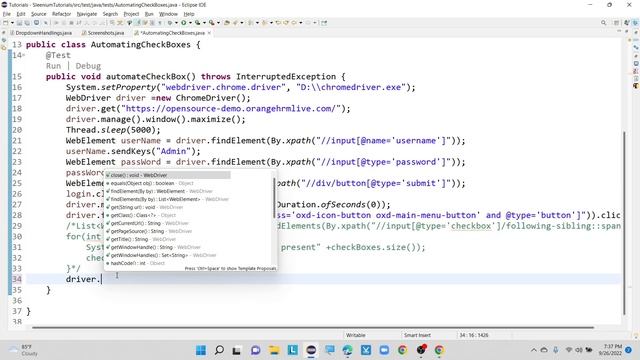This screenshot has width=640, height=360.
Task: Open the File menu
Action: pos(7,14)
